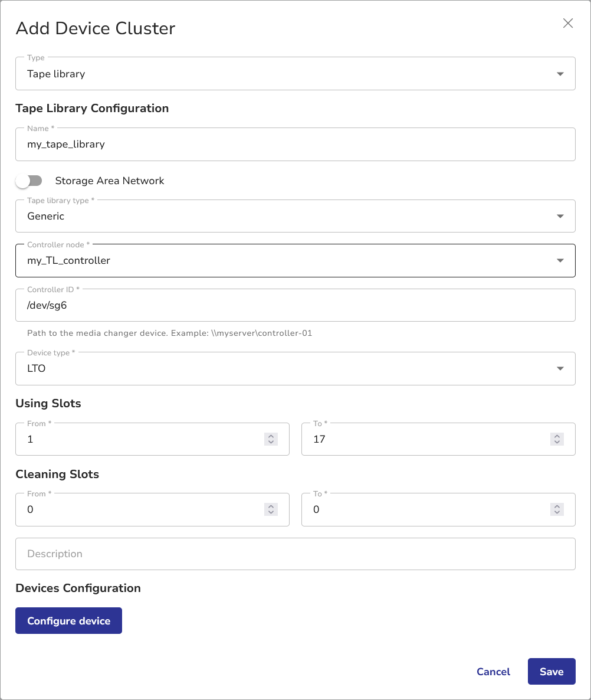Open the Type dropdown showing Tape library

click(x=295, y=74)
